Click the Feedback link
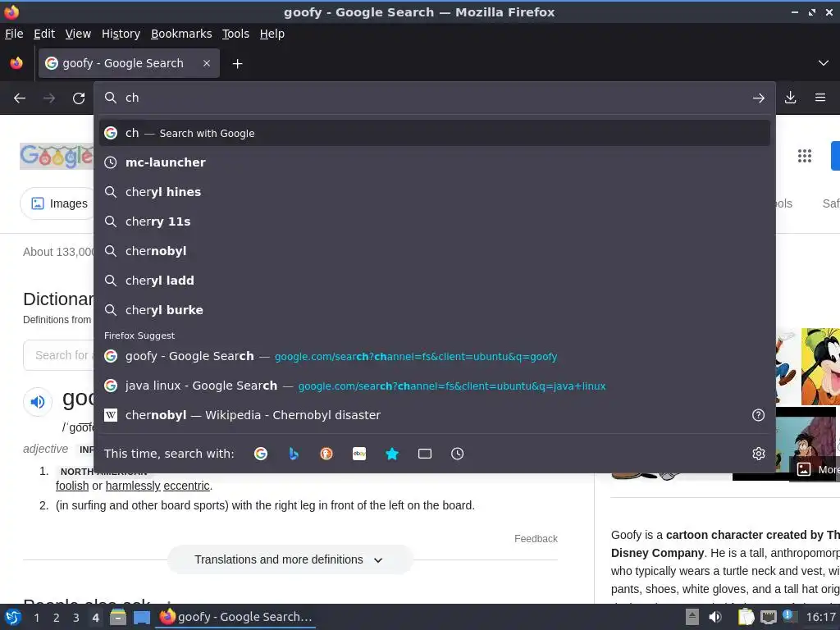The image size is (840, 630). (536, 539)
